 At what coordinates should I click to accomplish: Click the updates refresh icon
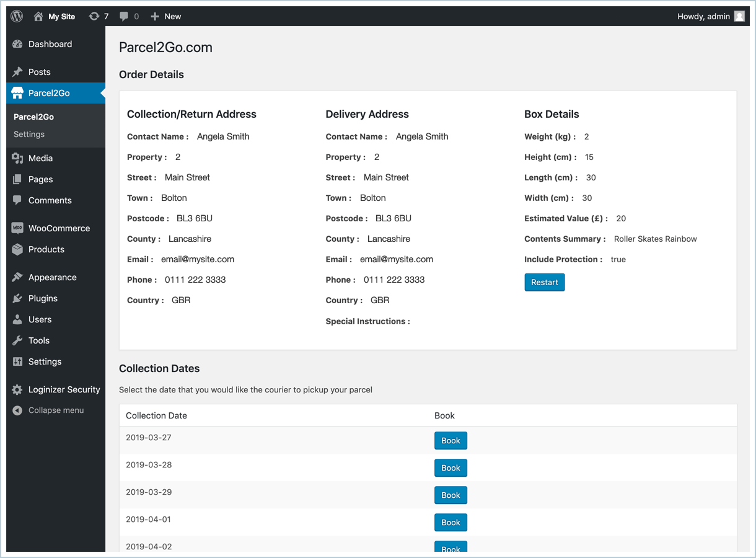pos(94,17)
